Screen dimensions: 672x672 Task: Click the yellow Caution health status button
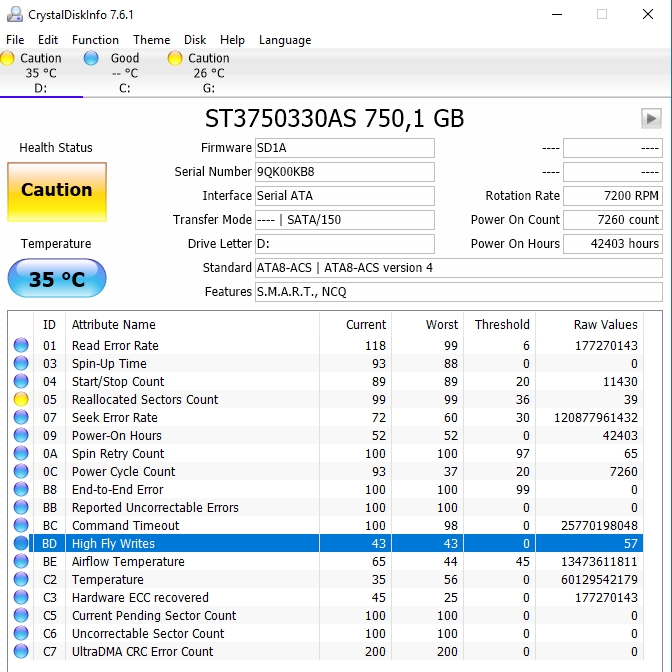coord(56,191)
